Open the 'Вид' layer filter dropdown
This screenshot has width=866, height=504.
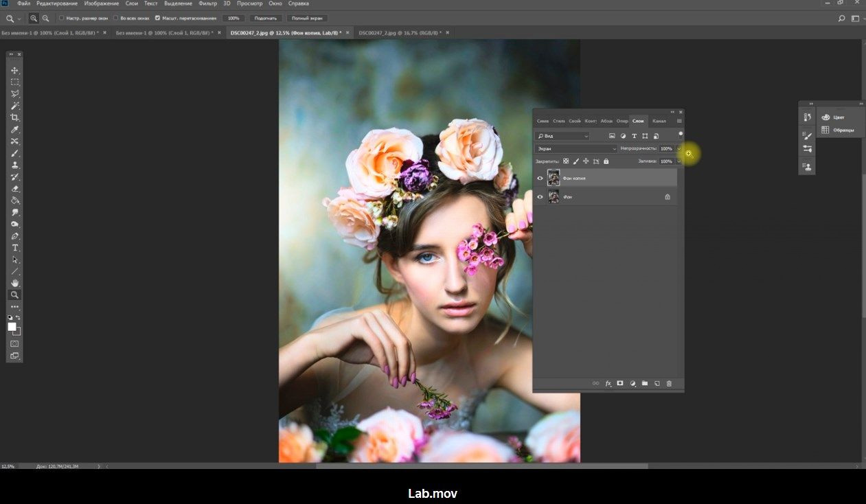pyautogui.click(x=562, y=136)
